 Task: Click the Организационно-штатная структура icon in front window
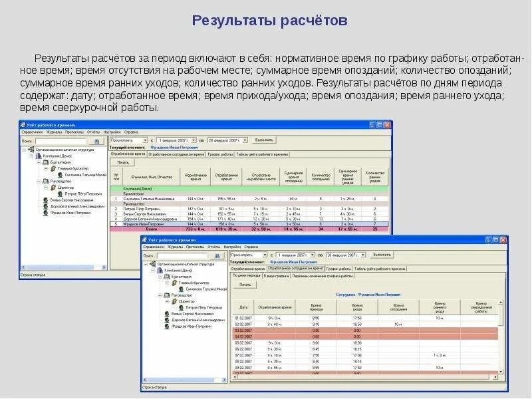153,263
